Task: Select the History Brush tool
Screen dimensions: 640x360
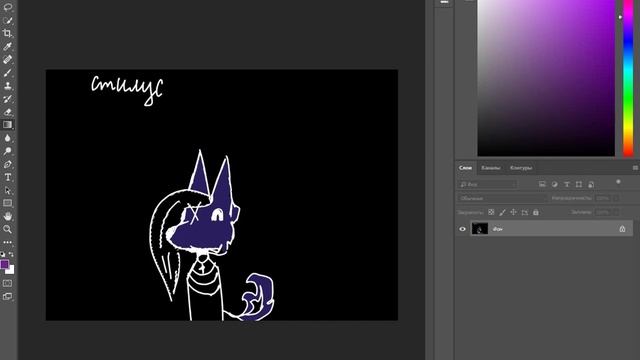Action: (7, 99)
